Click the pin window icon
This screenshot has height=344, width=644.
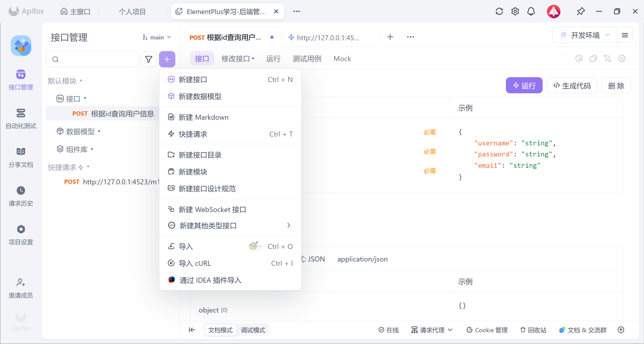tap(581, 12)
